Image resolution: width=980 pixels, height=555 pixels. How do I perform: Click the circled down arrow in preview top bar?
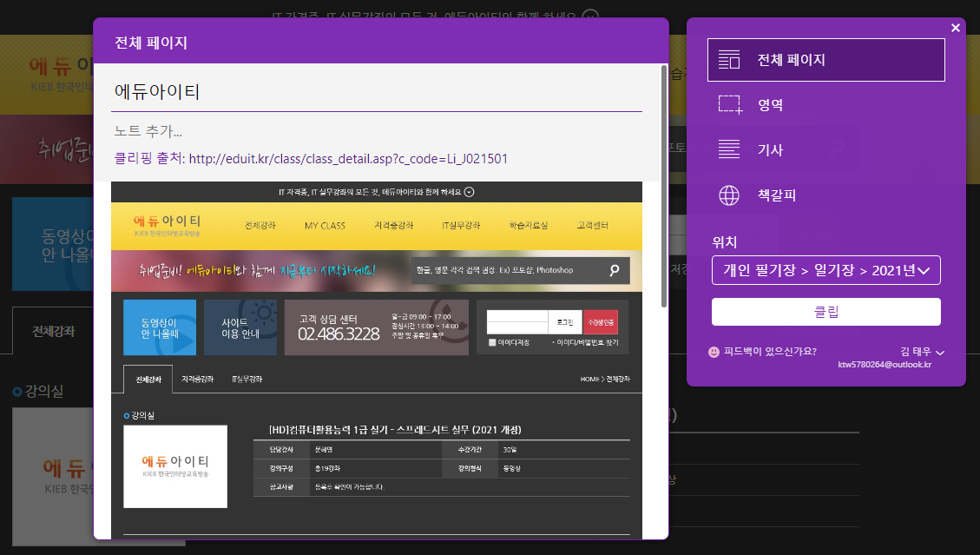(470, 192)
